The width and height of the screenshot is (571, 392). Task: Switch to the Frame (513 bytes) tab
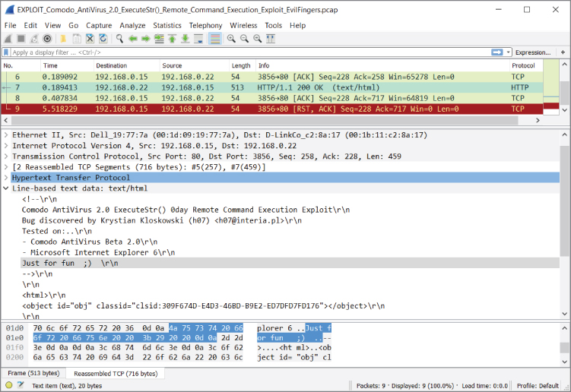click(33, 373)
